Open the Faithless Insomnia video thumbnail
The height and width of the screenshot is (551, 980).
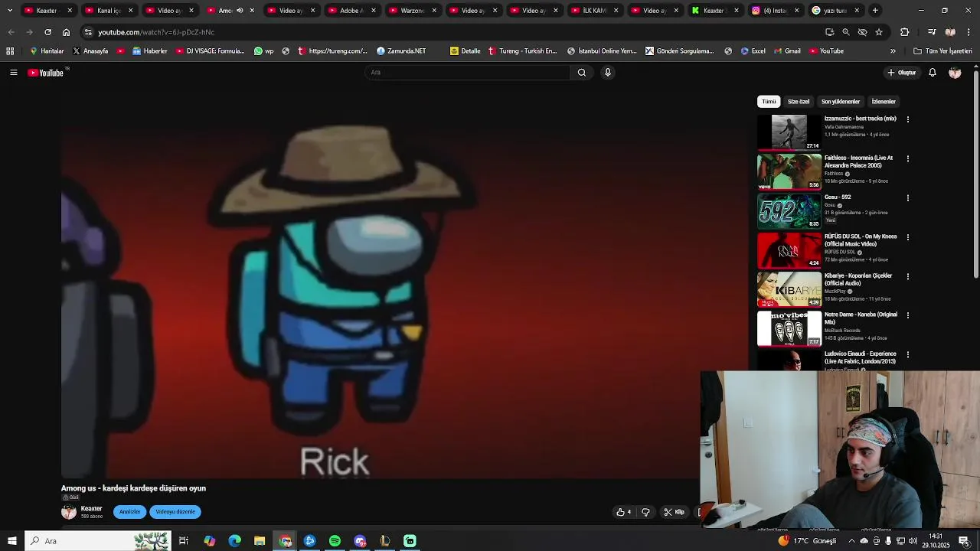(x=789, y=172)
